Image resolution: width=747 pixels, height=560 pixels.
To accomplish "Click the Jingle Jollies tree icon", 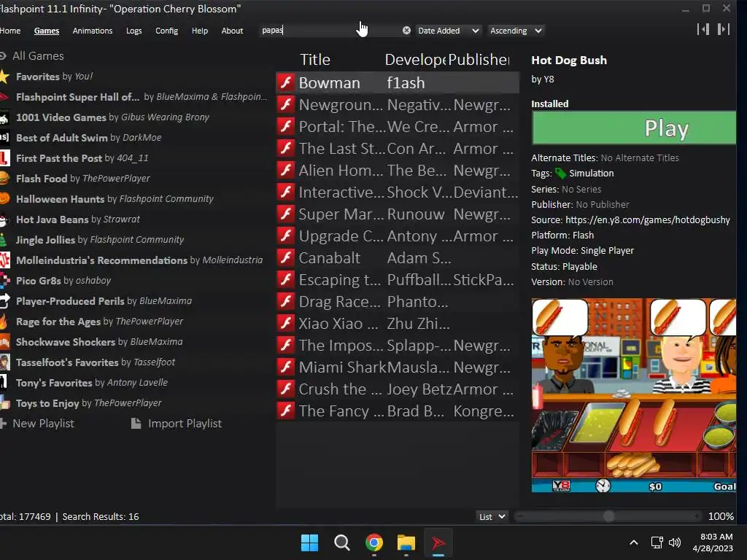I will point(4,239).
